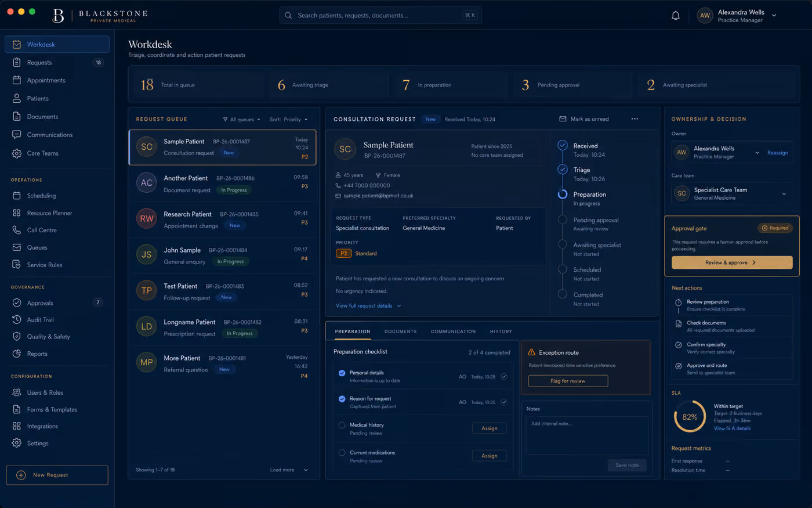
Task: Switch to the Communication tab
Action: point(453,332)
